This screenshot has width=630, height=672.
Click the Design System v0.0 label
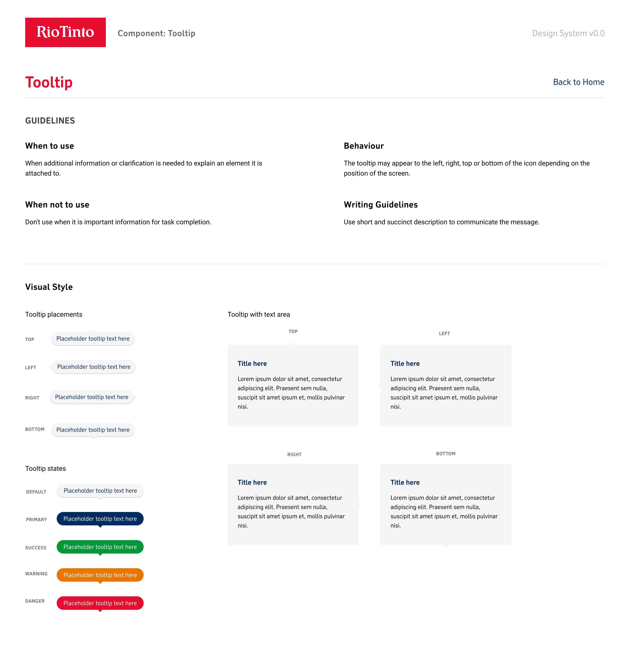pos(568,33)
